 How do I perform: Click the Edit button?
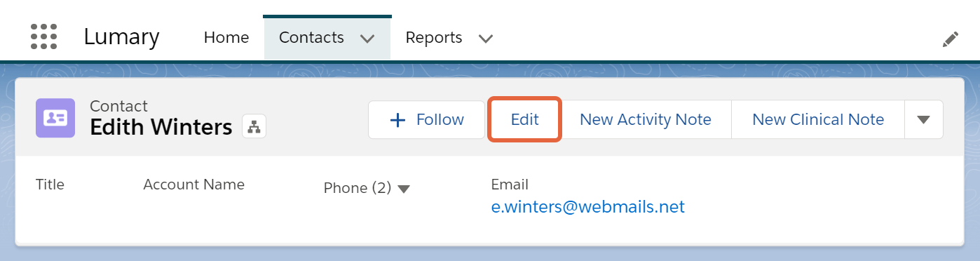pyautogui.click(x=524, y=119)
